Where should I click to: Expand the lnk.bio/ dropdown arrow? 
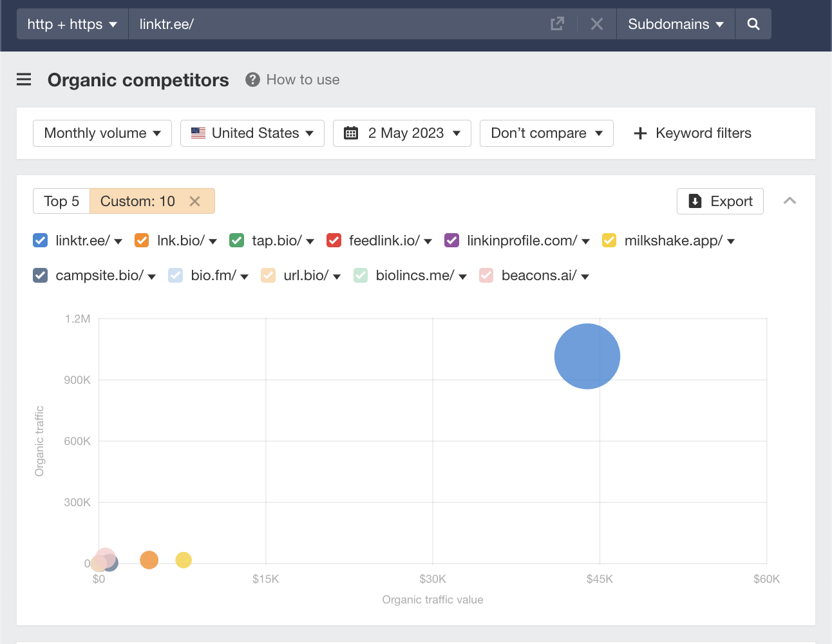pyautogui.click(x=213, y=240)
